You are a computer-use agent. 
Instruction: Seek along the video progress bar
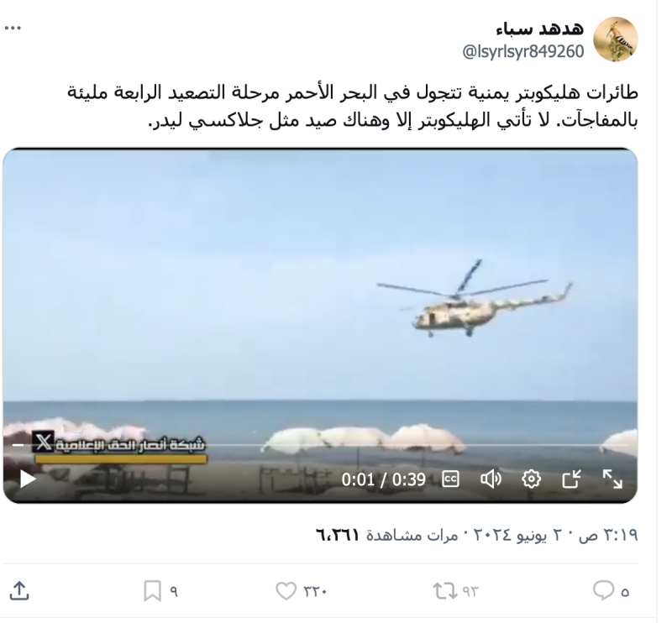pos(319,445)
